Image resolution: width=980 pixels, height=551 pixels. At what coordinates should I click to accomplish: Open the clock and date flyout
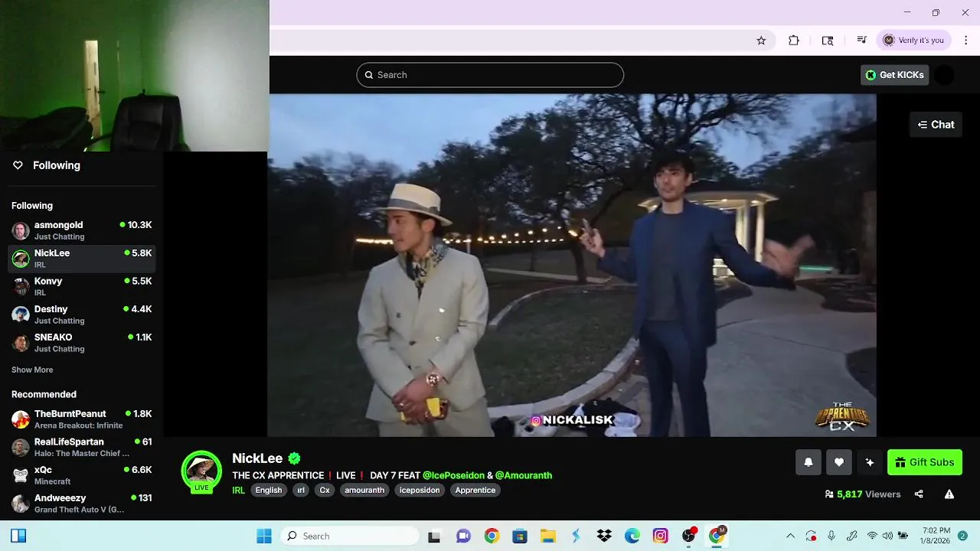(934, 536)
